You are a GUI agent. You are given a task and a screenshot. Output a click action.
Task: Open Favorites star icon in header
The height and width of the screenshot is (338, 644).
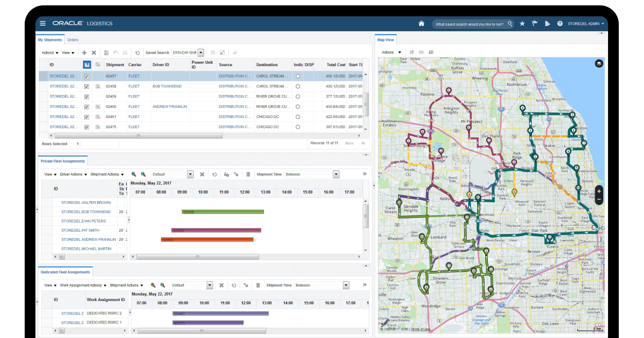(x=522, y=24)
